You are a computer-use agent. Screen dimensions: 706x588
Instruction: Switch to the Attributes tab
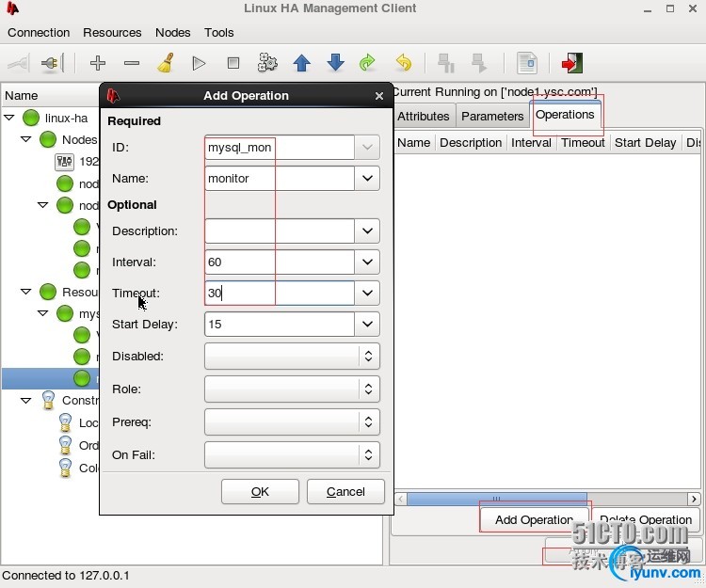(424, 116)
